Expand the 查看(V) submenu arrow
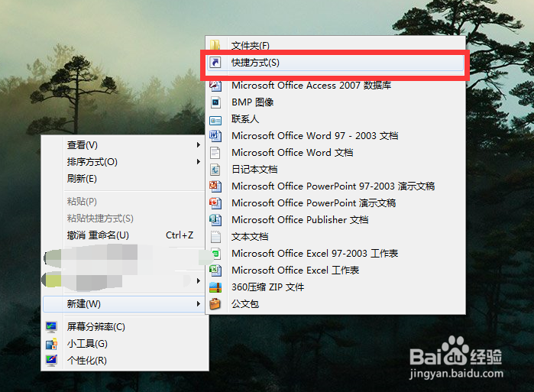Image resolution: width=534 pixels, height=392 pixels. (x=198, y=145)
